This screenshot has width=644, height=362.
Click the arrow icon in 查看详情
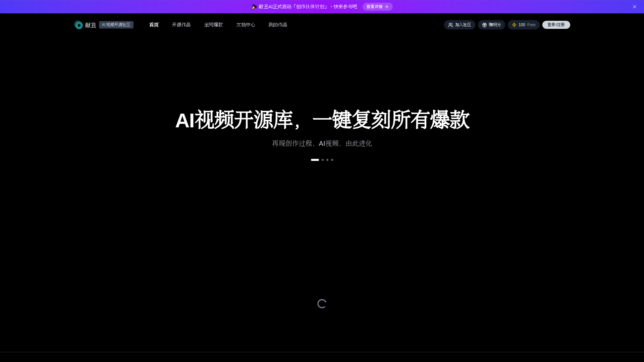point(386,7)
